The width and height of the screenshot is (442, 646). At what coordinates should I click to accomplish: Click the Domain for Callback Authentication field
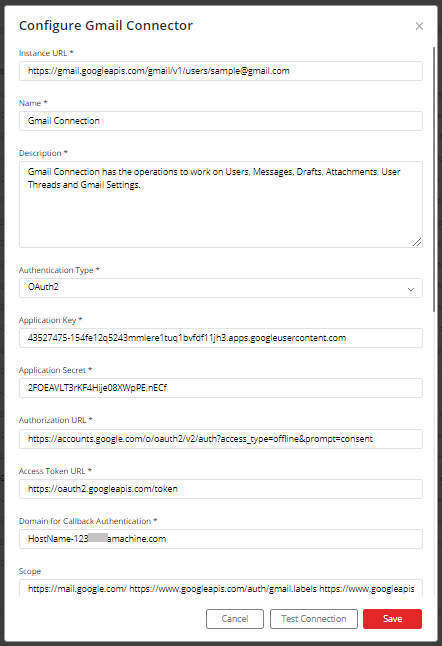click(x=221, y=539)
